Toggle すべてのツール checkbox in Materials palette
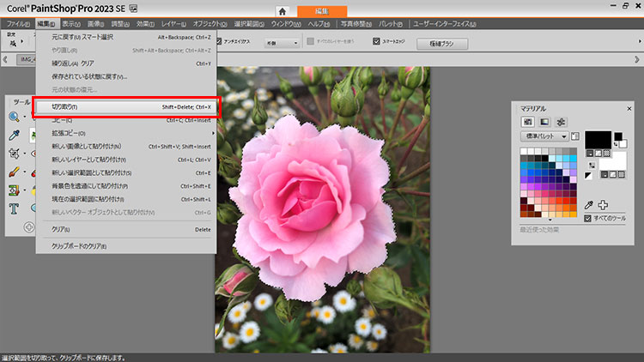This screenshot has height=362, width=644. coord(587,219)
